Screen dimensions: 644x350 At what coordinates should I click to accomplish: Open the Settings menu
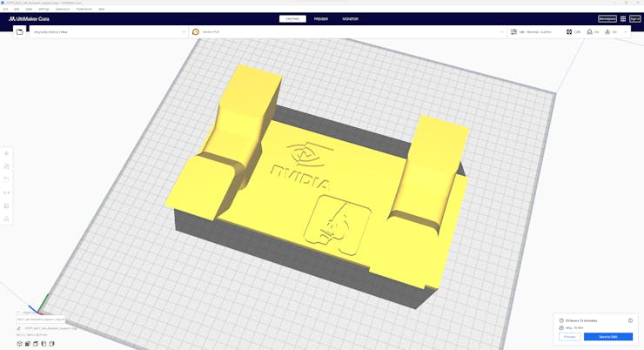tap(44, 9)
